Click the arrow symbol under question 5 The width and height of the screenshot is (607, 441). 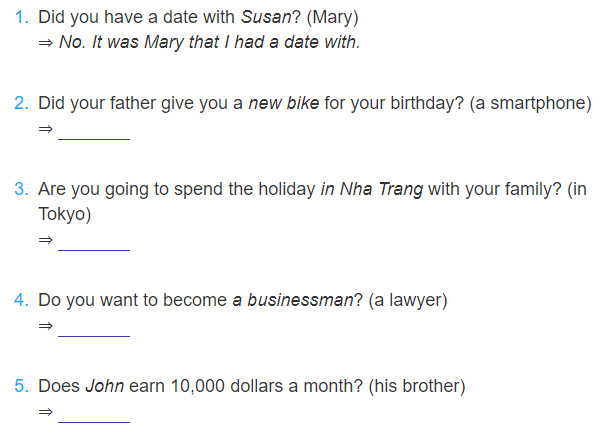point(45,412)
